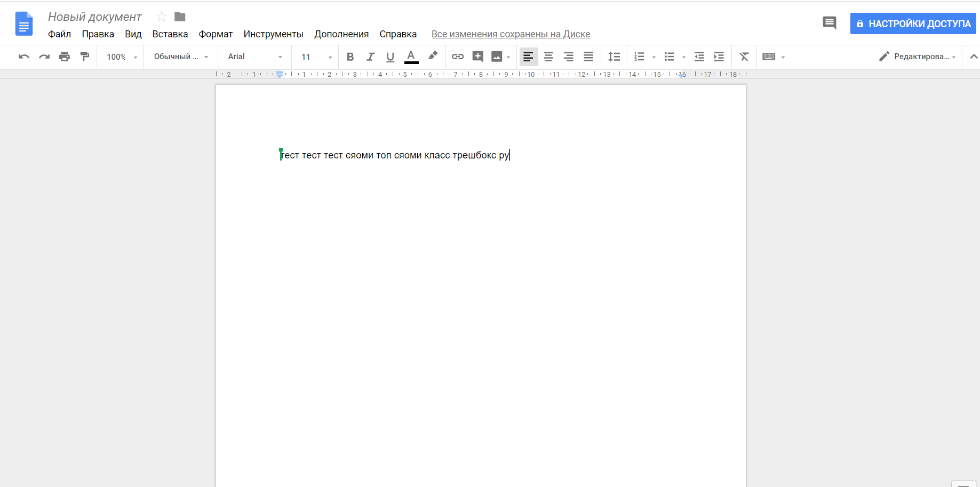The height and width of the screenshot is (487, 980).
Task: Star the document
Action: point(162,17)
